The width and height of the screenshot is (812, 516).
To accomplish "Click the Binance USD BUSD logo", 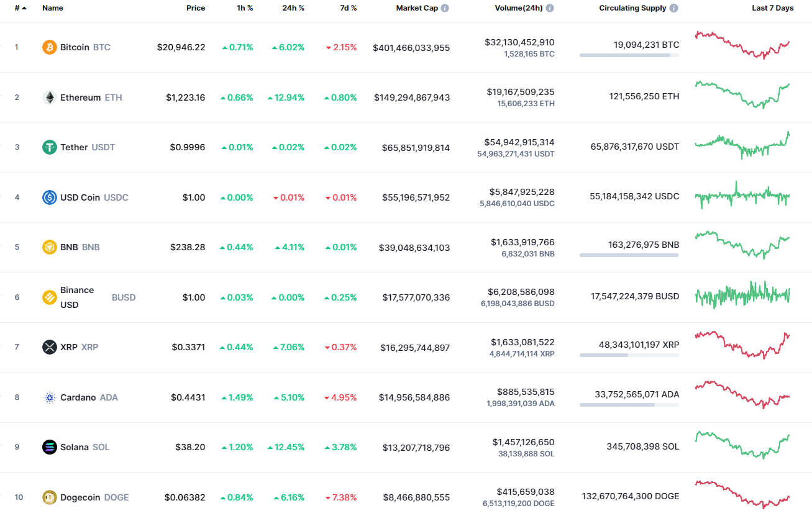I will (49, 297).
